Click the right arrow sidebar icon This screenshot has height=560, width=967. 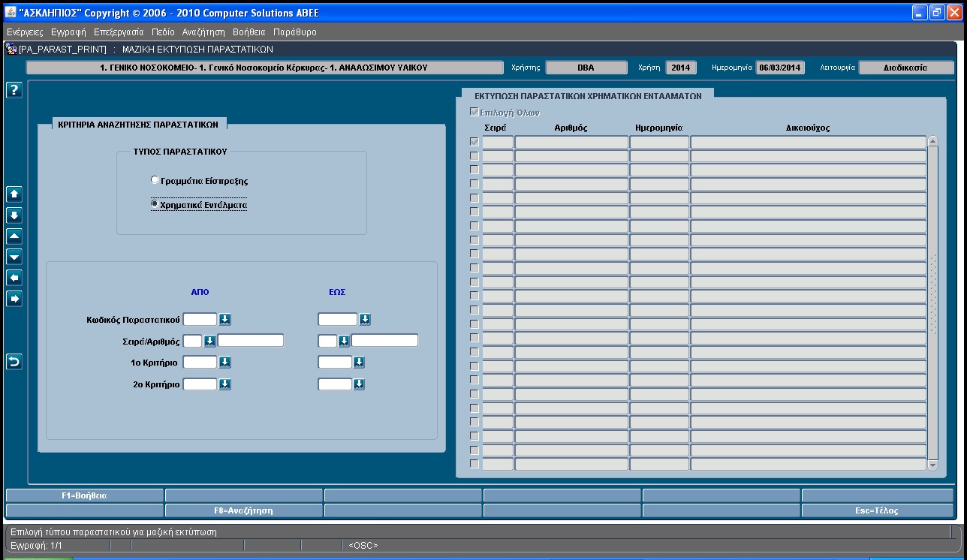click(14, 299)
